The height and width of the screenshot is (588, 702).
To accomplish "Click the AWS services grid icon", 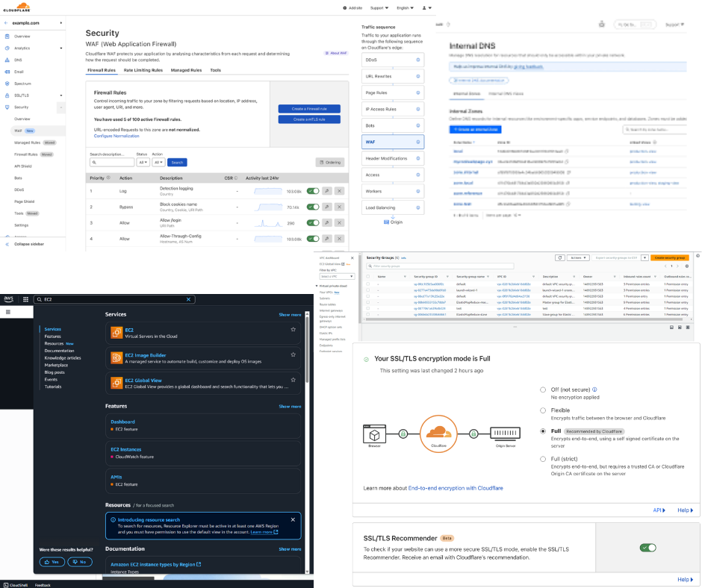I will pos(27,299).
